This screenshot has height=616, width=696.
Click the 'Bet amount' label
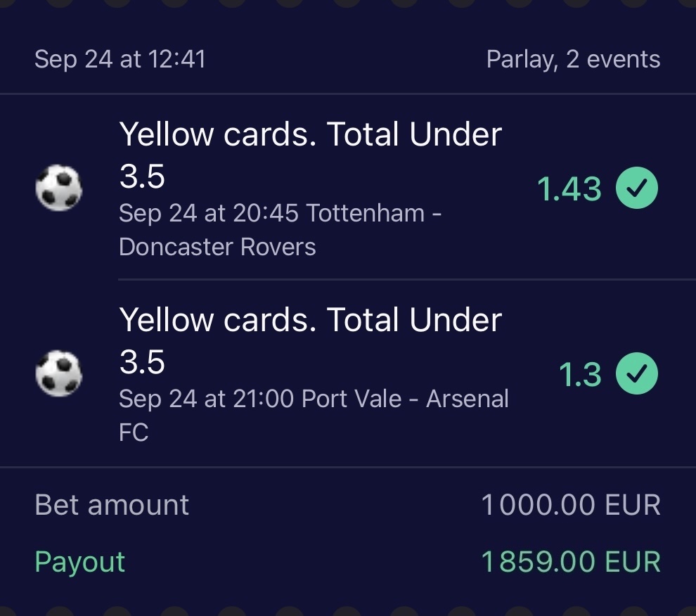[x=112, y=505]
